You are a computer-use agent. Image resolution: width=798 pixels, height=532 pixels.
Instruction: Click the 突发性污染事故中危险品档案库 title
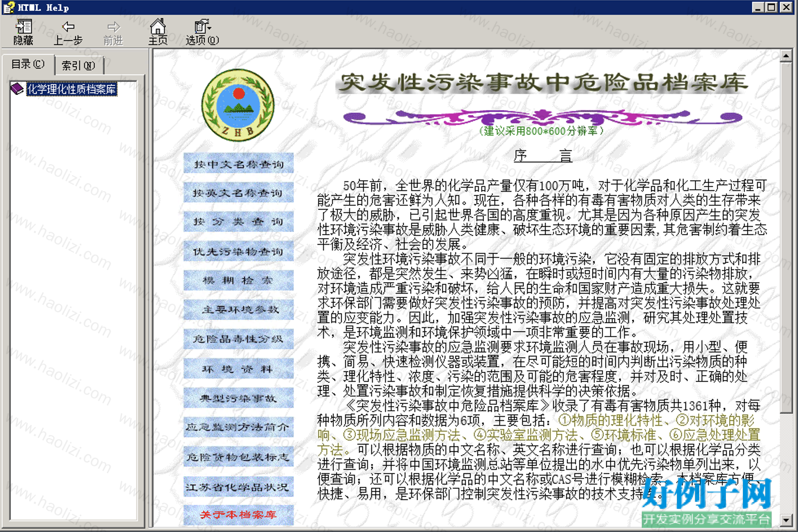point(543,83)
